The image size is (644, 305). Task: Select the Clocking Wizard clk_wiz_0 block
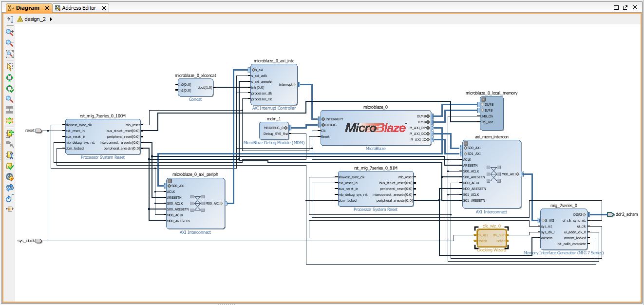(492, 238)
